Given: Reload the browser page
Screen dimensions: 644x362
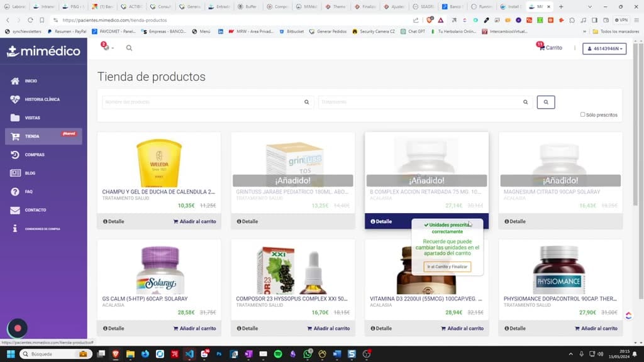Looking at the screenshot, I should [x=30, y=19].
